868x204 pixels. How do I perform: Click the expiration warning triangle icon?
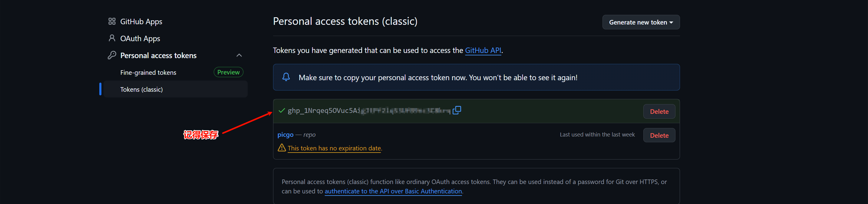click(x=281, y=148)
